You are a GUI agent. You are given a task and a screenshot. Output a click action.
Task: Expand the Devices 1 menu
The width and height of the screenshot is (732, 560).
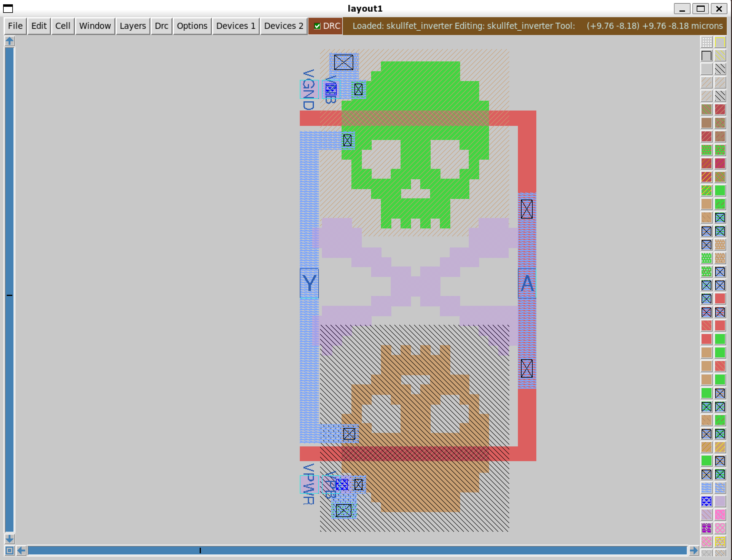[235, 26]
